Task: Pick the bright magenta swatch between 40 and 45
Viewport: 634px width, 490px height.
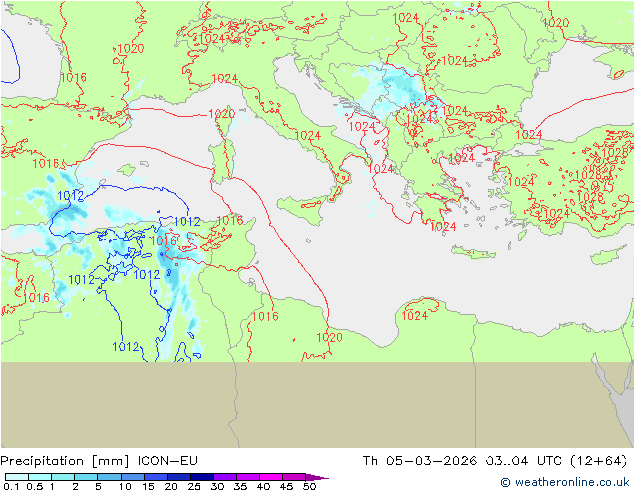Action: (271, 477)
